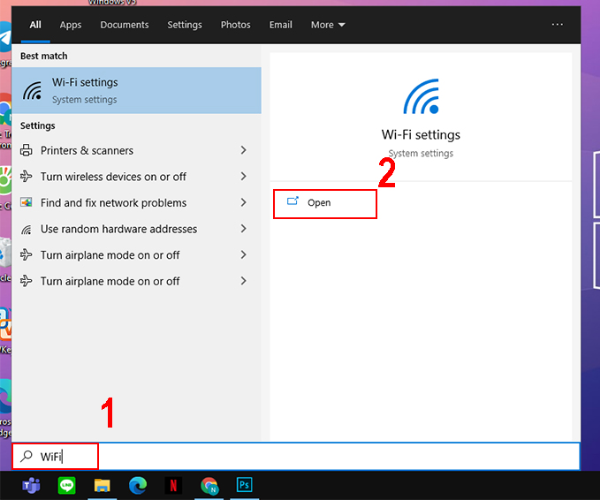The width and height of the screenshot is (600, 500).
Task: Click Open for Wi-Fi settings
Action: [x=325, y=204]
